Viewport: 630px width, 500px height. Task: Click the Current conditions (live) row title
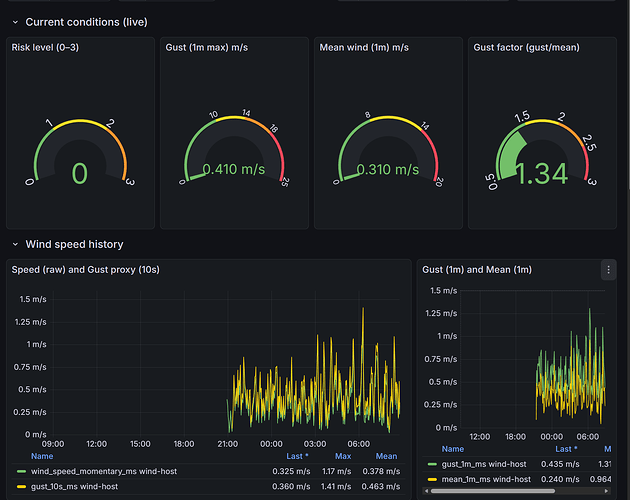[86, 22]
